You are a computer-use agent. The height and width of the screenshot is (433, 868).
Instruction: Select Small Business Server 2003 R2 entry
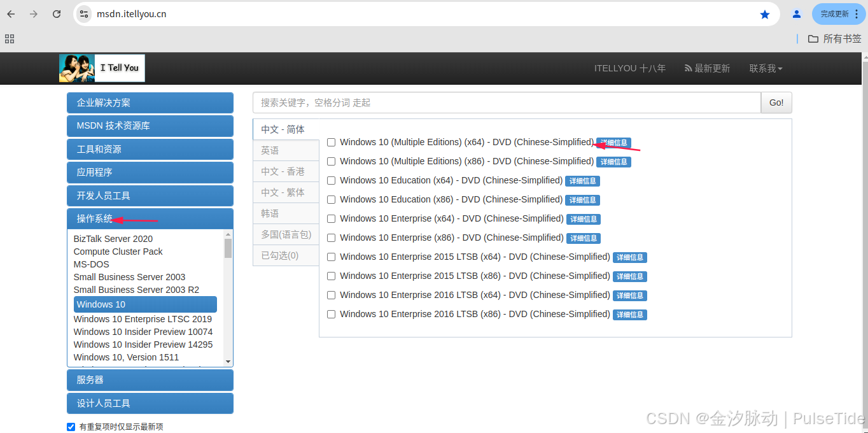click(136, 290)
